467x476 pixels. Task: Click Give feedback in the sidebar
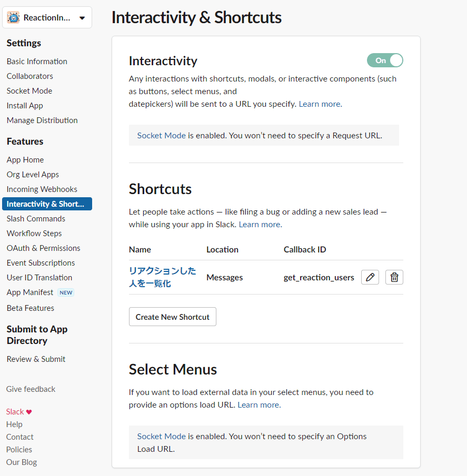31,389
